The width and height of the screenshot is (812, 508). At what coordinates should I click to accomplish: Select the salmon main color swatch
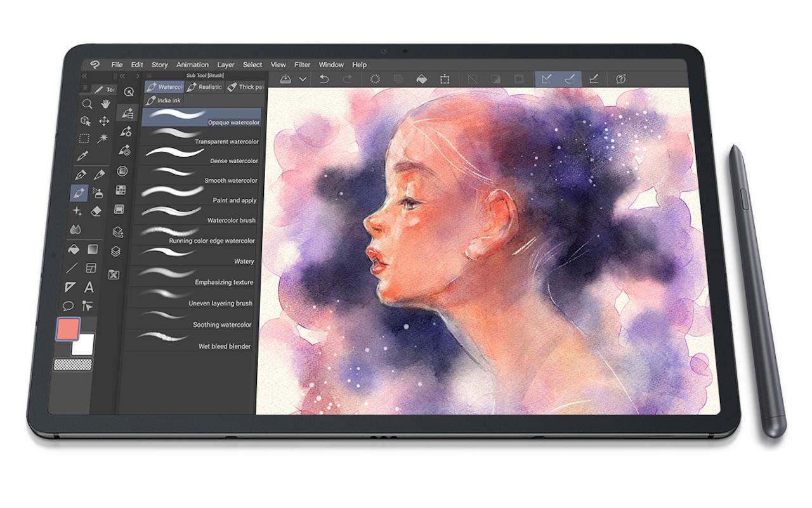[x=67, y=329]
